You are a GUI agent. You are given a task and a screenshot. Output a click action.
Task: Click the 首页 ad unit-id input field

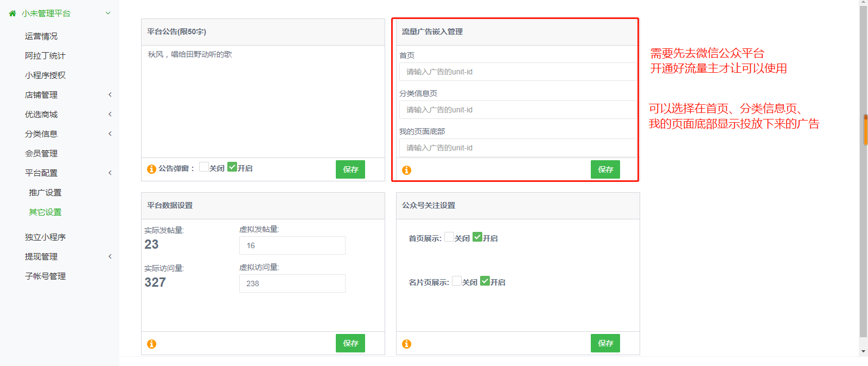pos(518,72)
